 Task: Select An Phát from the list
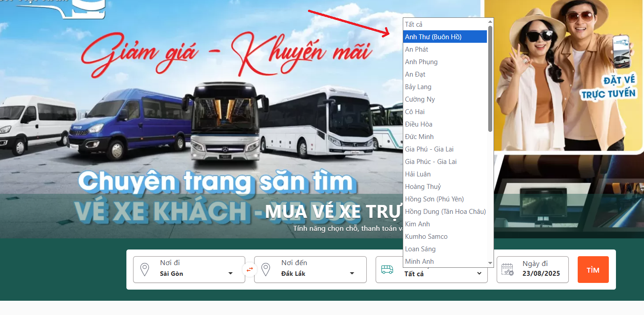pos(445,49)
